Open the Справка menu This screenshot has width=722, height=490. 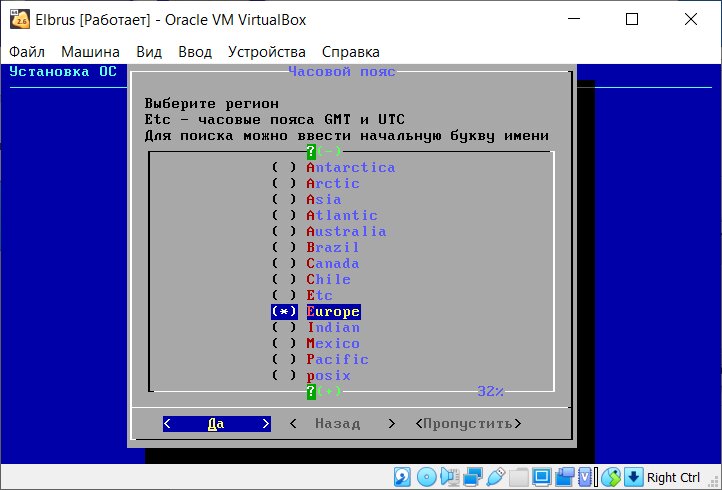click(x=351, y=52)
